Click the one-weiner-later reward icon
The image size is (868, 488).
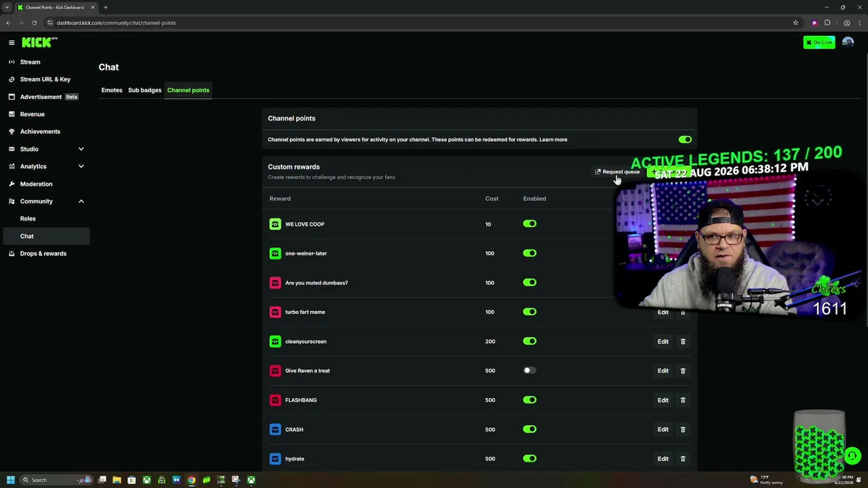click(275, 253)
